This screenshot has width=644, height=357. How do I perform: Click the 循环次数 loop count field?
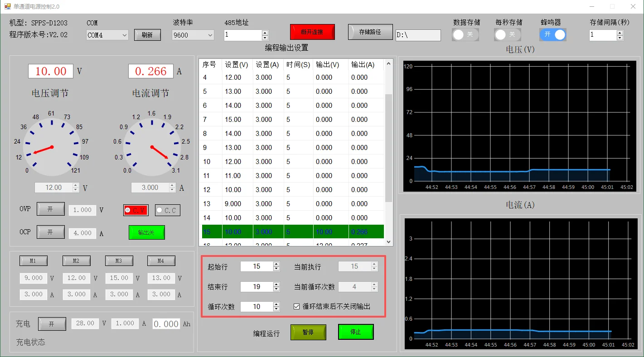pyautogui.click(x=257, y=307)
